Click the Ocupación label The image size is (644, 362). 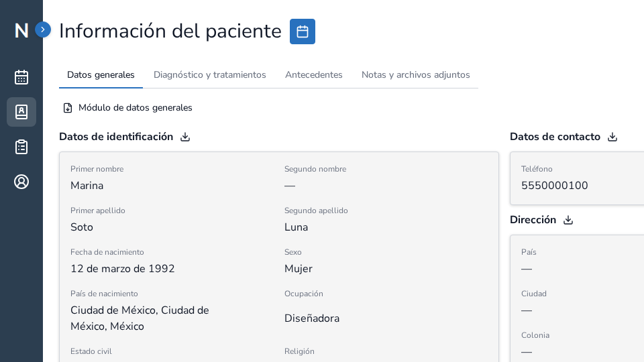point(304,294)
